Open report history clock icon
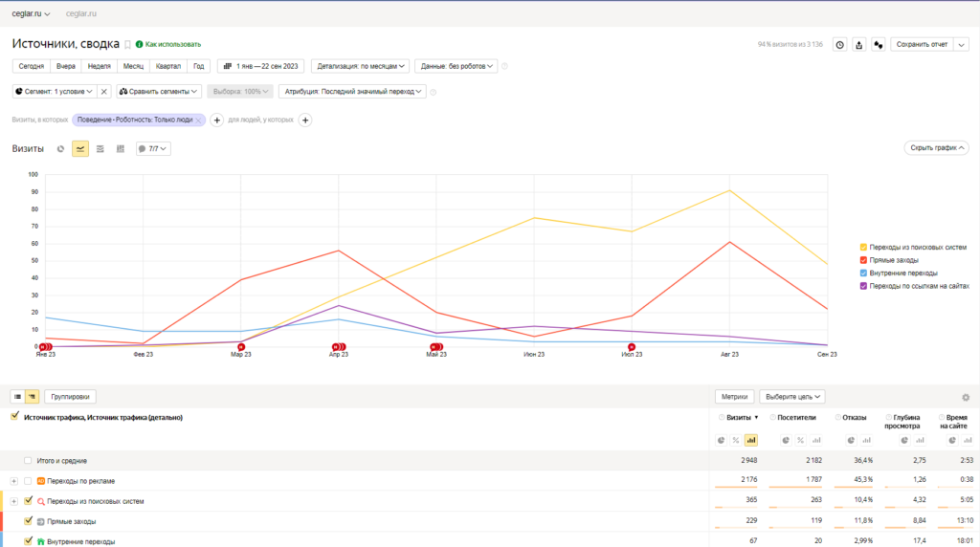 click(839, 45)
